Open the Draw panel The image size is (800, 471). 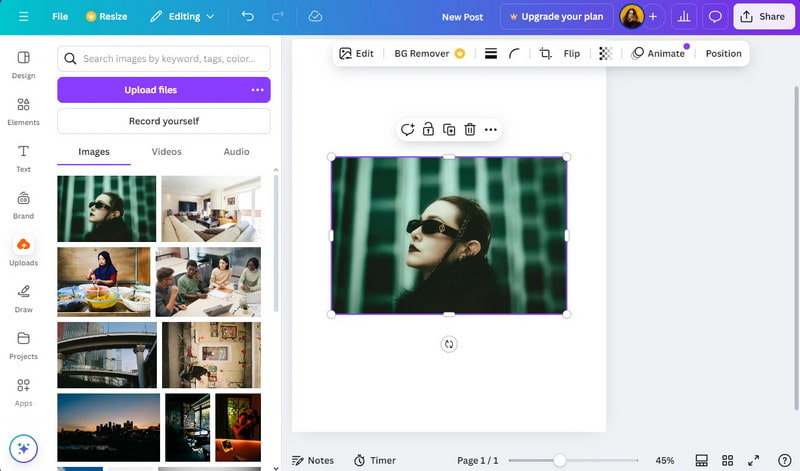pos(23,299)
